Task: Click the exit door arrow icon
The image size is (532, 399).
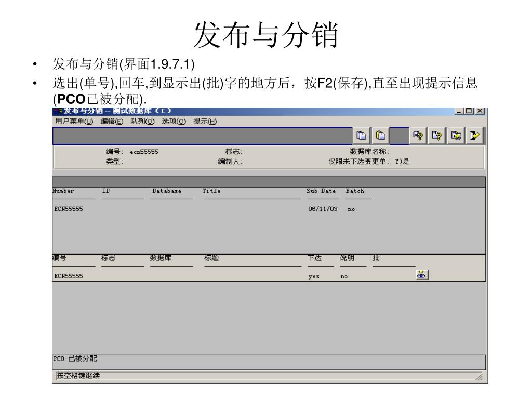Action: pyautogui.click(x=475, y=136)
